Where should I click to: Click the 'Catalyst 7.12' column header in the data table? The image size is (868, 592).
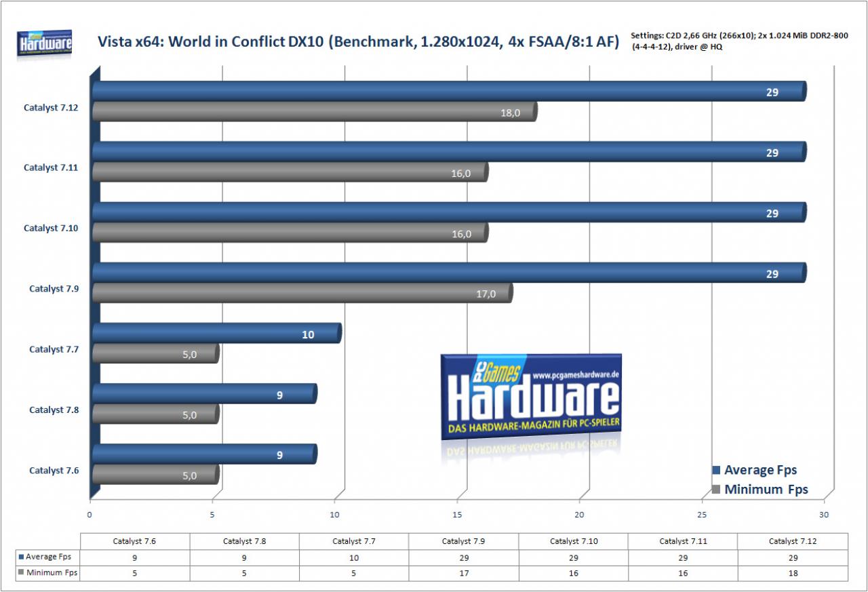pyautogui.click(x=793, y=541)
